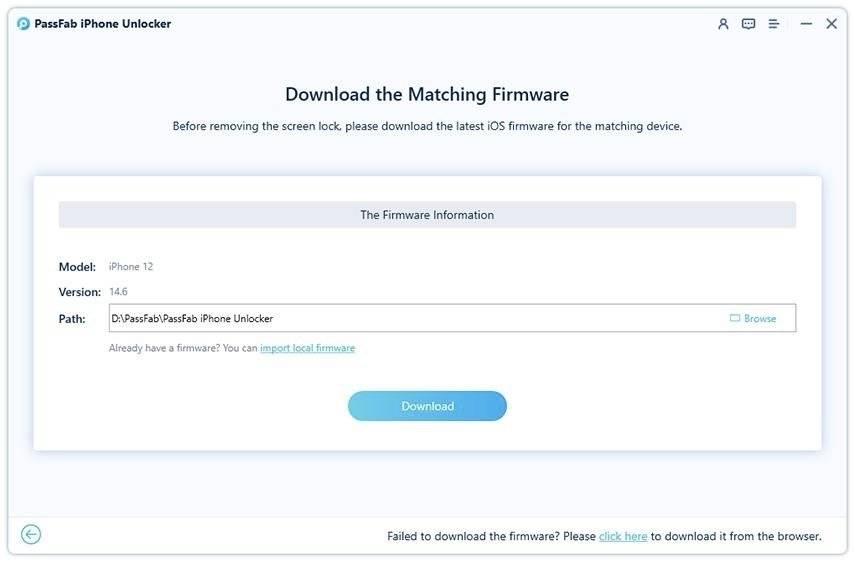
Task: Go back using the circled arrow icon
Action: click(x=31, y=535)
